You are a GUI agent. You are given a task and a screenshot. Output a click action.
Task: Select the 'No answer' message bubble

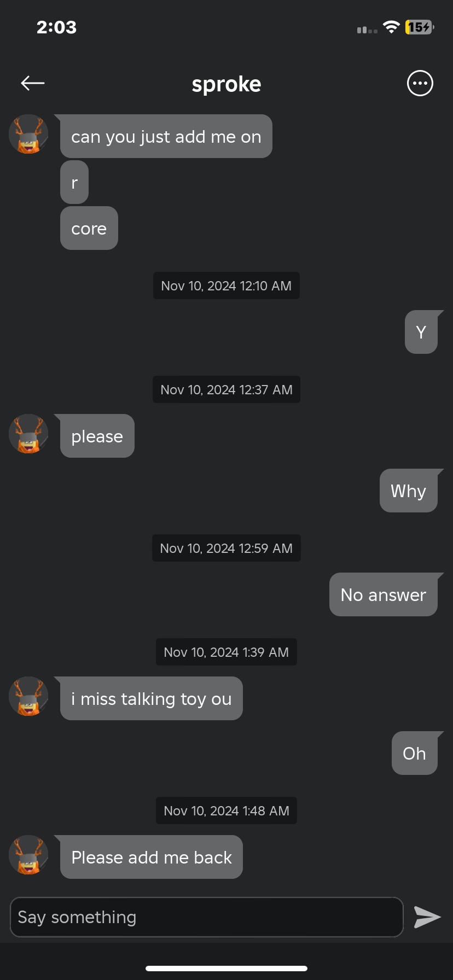click(384, 594)
